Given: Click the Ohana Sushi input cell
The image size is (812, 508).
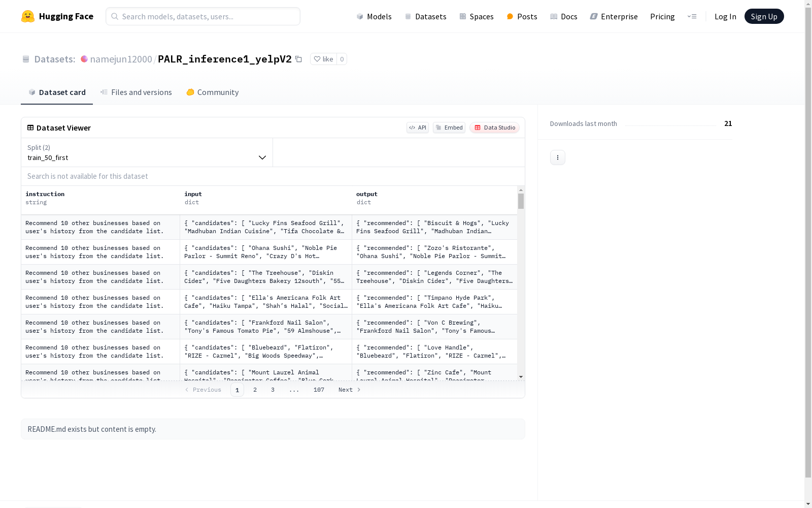Looking at the screenshot, I should [266, 252].
